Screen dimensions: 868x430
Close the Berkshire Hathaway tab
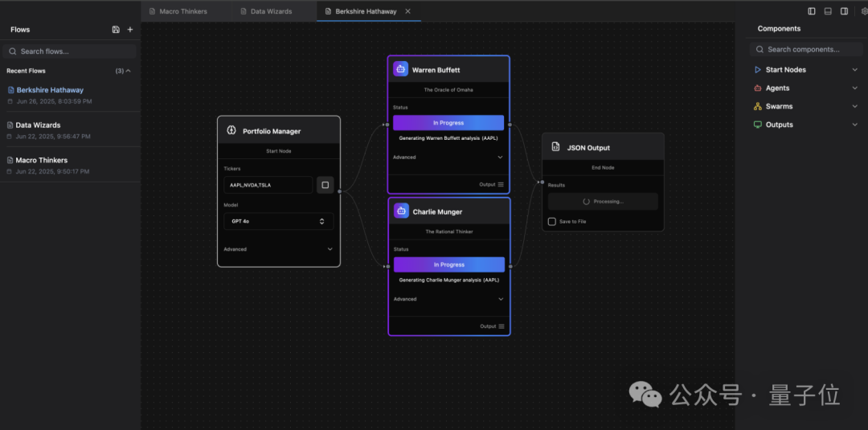pyautogui.click(x=408, y=11)
